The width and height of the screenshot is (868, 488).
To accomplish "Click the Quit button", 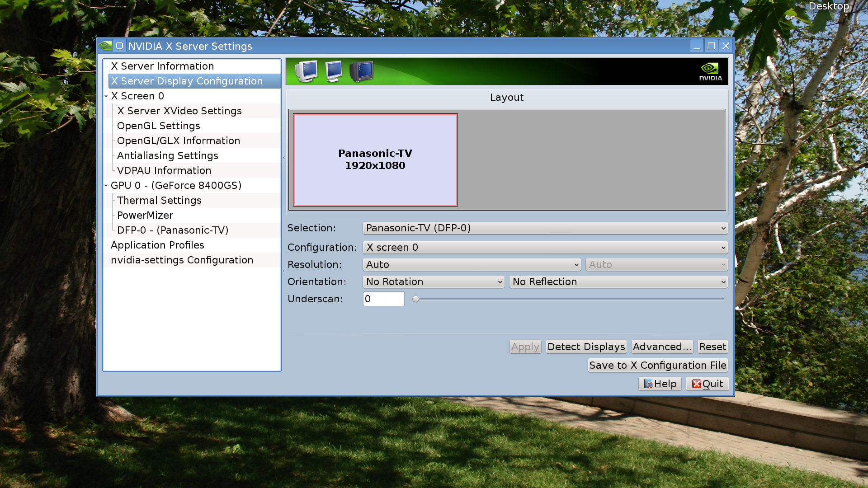I will tap(707, 384).
